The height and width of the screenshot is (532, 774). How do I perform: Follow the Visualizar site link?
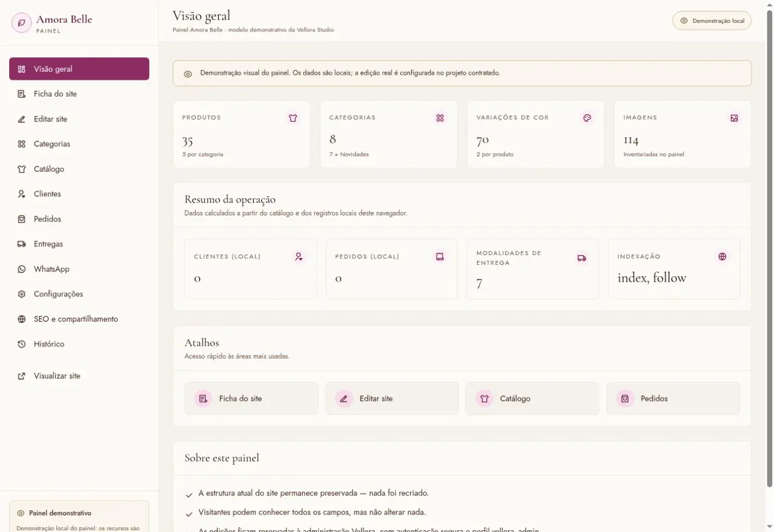[79, 376]
